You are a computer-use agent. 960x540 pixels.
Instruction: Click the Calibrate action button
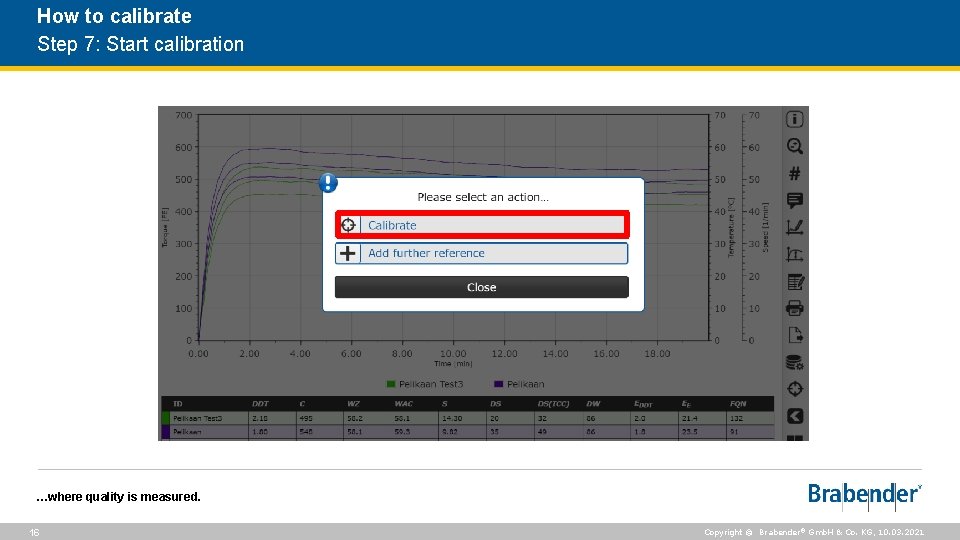coord(482,225)
